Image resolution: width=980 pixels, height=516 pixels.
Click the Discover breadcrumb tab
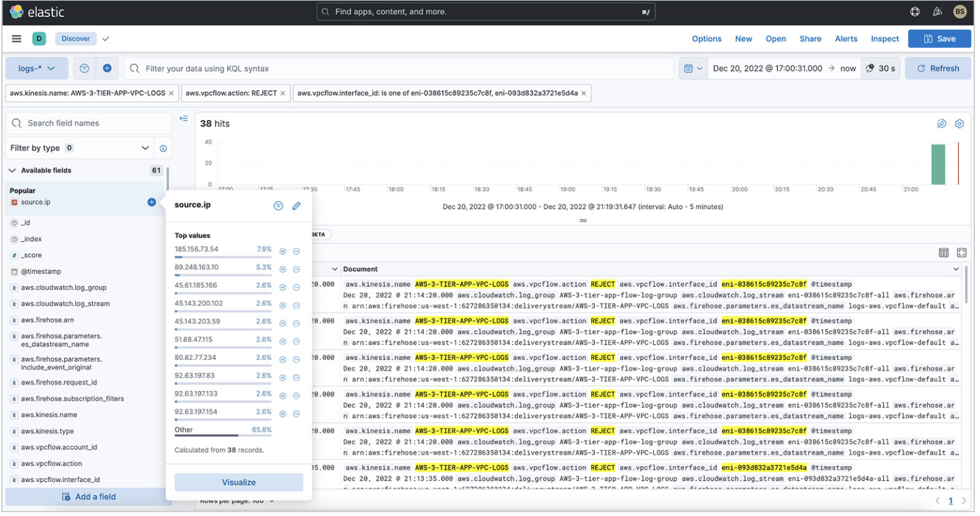point(75,38)
